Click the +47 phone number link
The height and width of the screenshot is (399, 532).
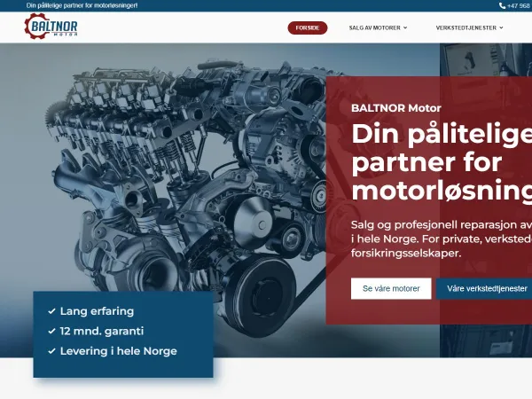pyautogui.click(x=519, y=6)
